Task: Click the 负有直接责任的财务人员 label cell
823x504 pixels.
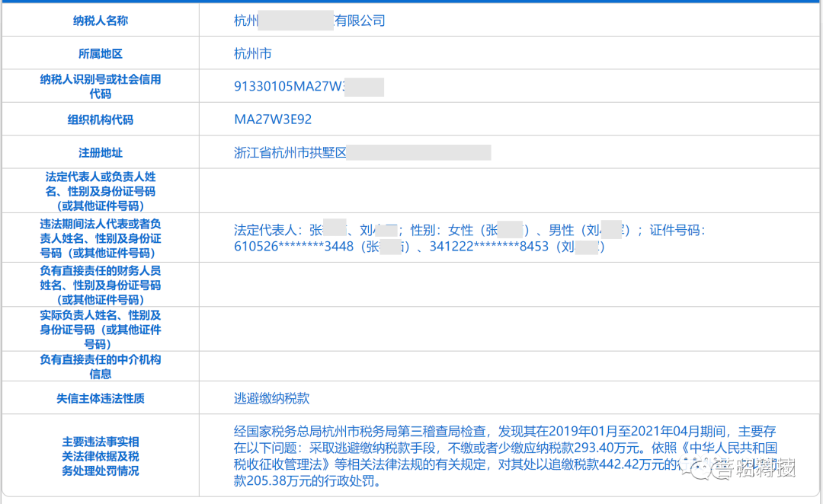Action: point(101,285)
